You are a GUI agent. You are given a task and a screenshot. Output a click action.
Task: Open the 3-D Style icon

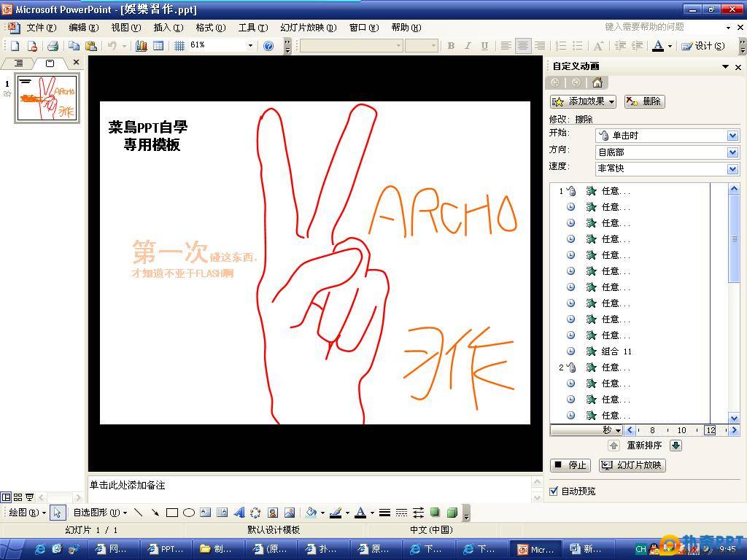point(452,513)
